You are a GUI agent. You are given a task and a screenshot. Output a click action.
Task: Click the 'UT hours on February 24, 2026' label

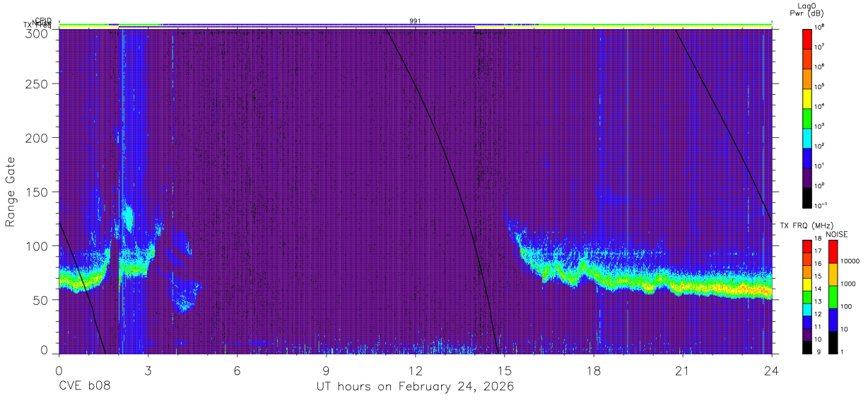coord(415,387)
